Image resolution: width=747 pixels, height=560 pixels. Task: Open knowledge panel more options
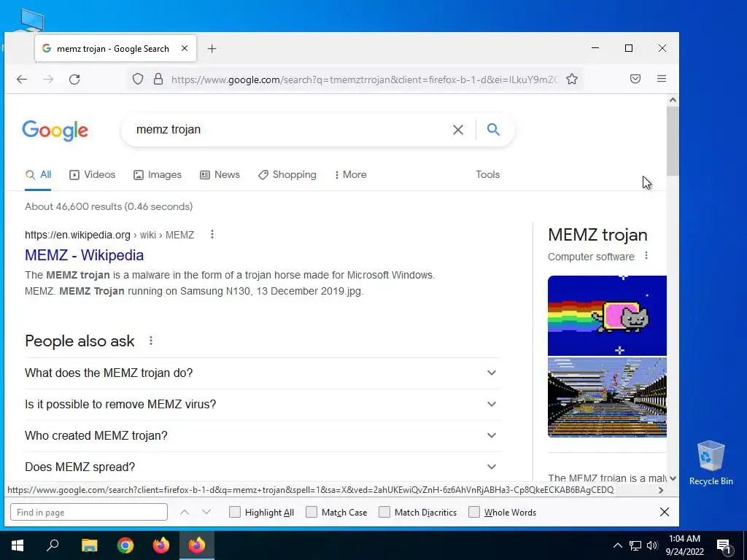pyautogui.click(x=646, y=256)
